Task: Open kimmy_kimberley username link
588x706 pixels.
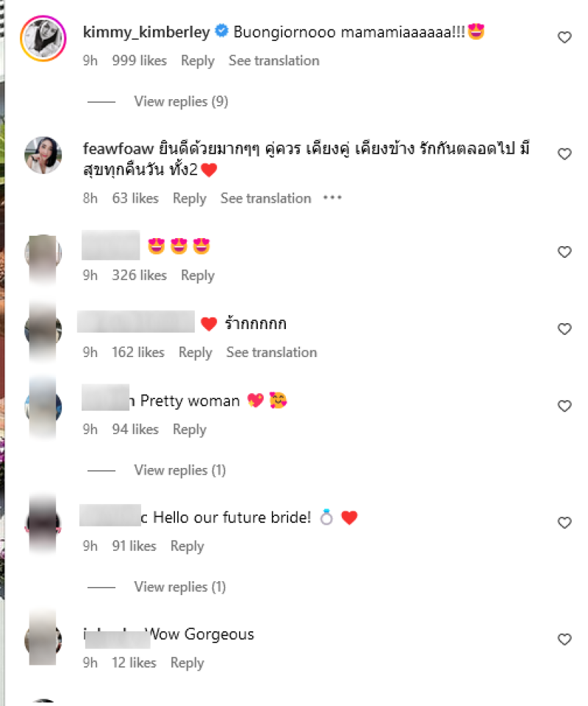Action: [146, 32]
